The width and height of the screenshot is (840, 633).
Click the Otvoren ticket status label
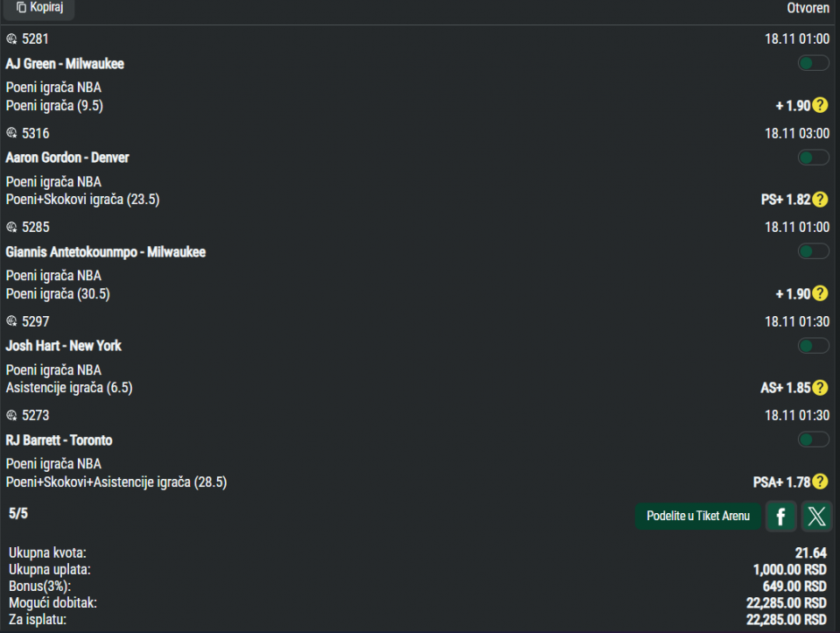pyautogui.click(x=808, y=8)
